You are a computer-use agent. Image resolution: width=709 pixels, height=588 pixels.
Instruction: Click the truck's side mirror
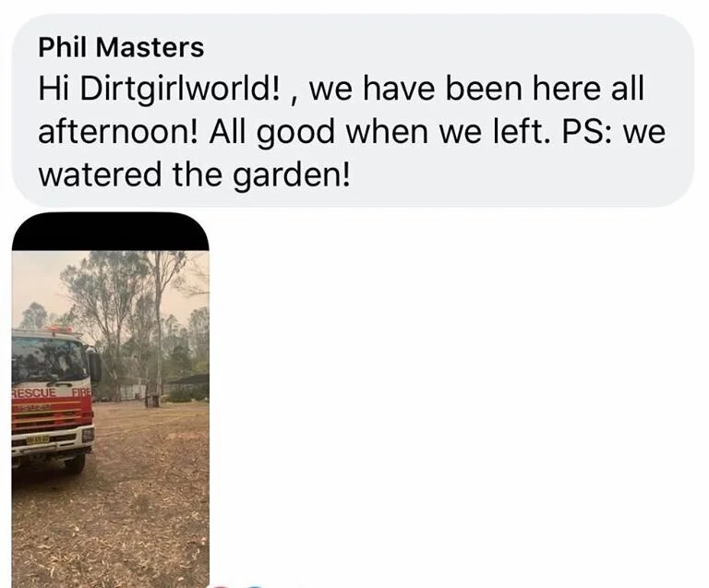click(x=95, y=366)
